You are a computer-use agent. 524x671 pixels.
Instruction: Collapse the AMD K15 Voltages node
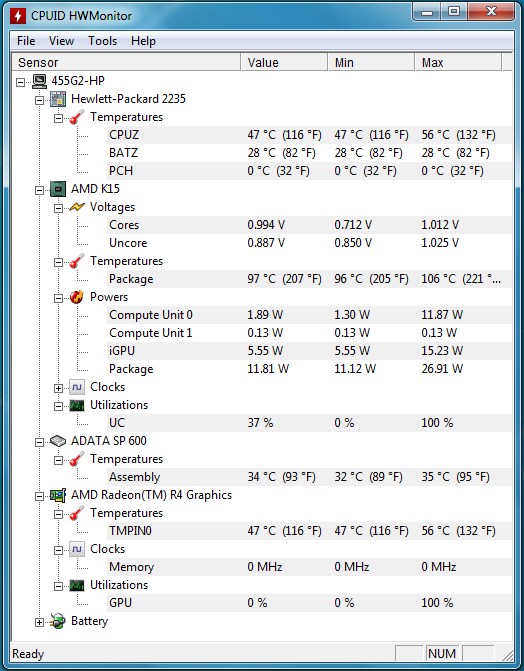(58, 208)
